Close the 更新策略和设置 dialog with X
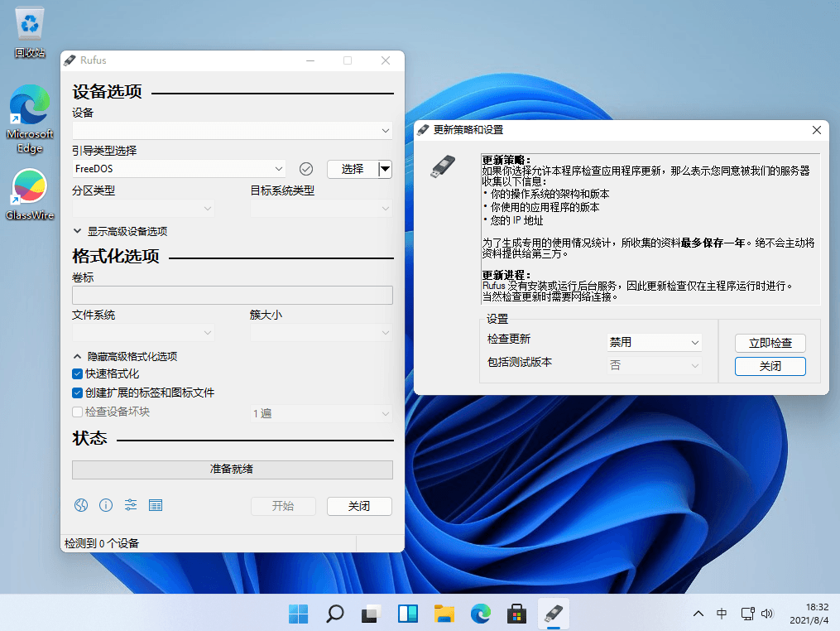The width and height of the screenshot is (840, 631). click(817, 130)
